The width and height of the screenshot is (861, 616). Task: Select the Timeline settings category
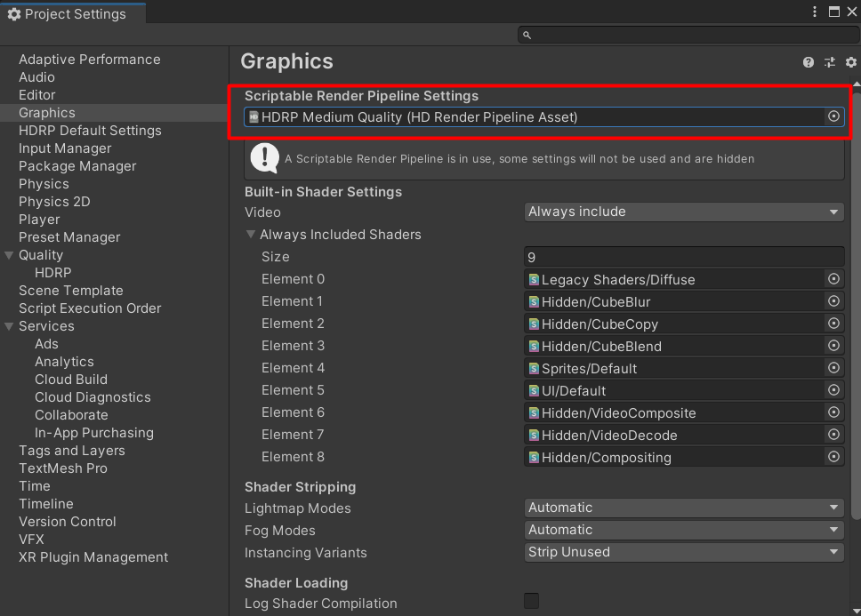click(x=46, y=503)
